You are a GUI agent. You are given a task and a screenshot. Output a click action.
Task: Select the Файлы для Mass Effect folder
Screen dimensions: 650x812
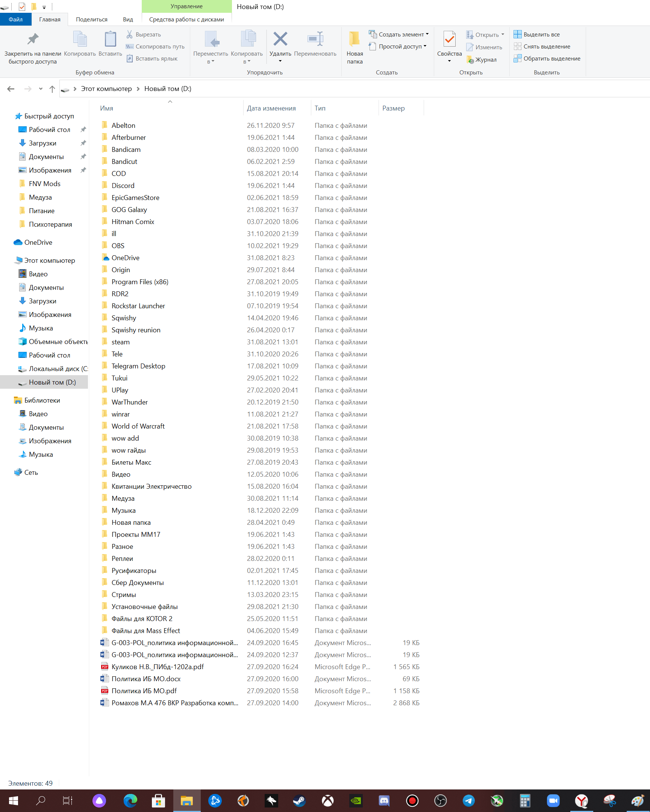(145, 630)
